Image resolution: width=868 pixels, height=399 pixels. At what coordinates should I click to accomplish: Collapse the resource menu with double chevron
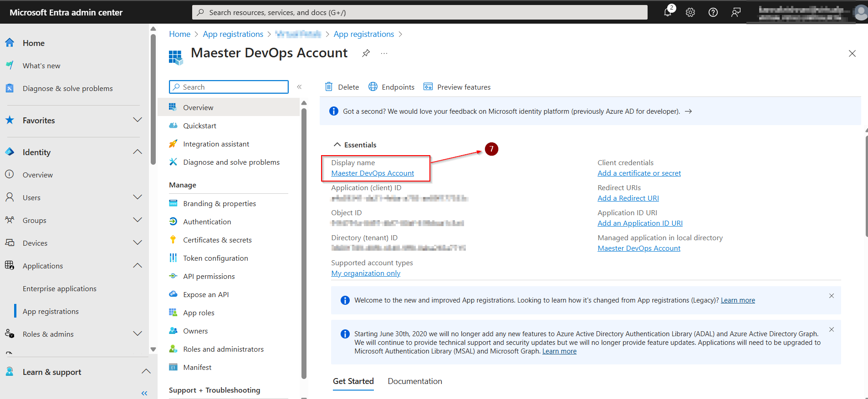[x=299, y=87]
